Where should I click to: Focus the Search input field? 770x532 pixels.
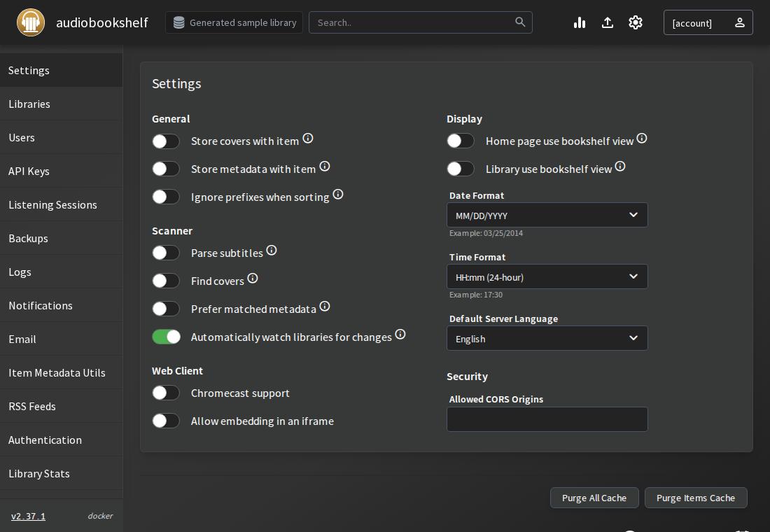421,22
